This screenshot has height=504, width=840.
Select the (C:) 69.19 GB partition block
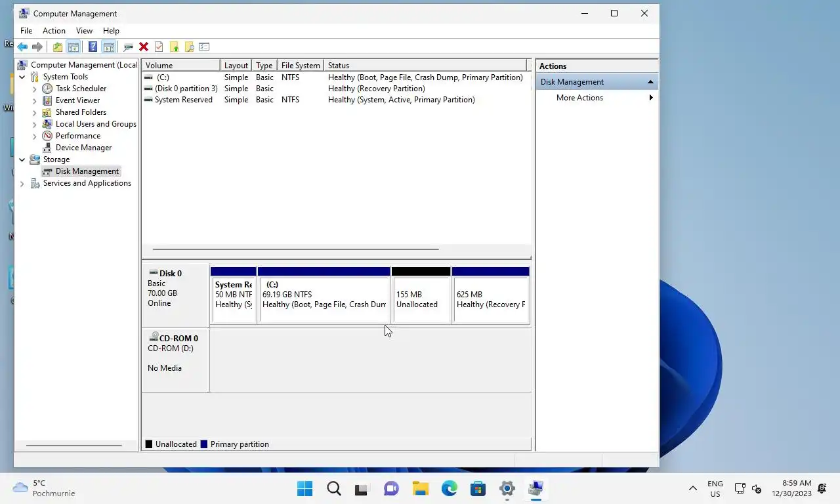[324, 295]
